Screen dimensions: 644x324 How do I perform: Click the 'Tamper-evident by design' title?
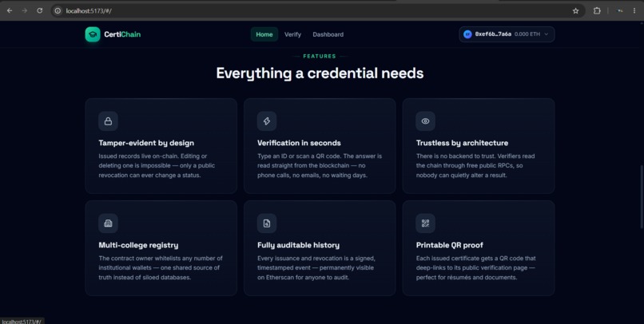pos(146,143)
